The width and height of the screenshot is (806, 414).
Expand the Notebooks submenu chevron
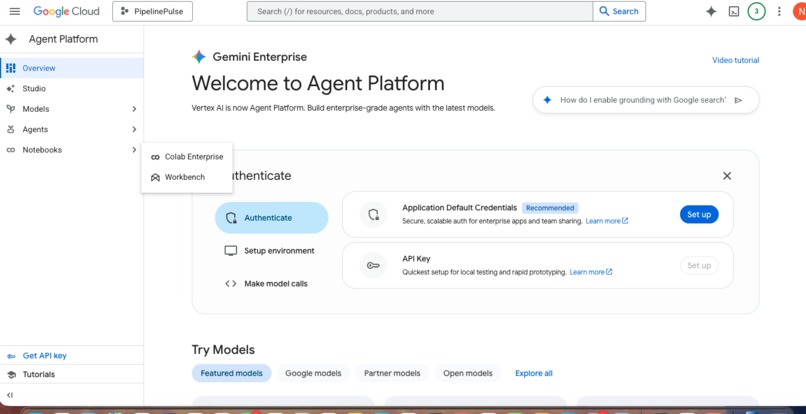coord(134,150)
